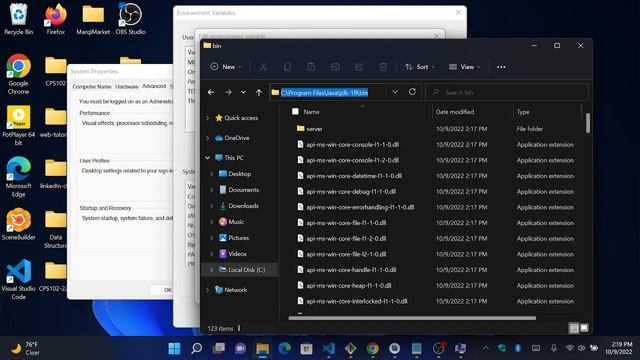Click OK button in System Properties

pos(162,290)
